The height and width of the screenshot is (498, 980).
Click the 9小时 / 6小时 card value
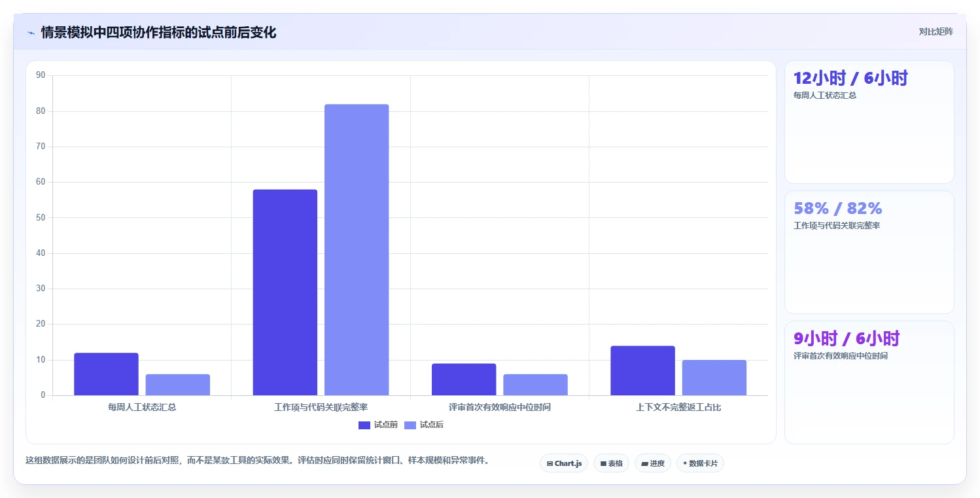pyautogui.click(x=847, y=338)
